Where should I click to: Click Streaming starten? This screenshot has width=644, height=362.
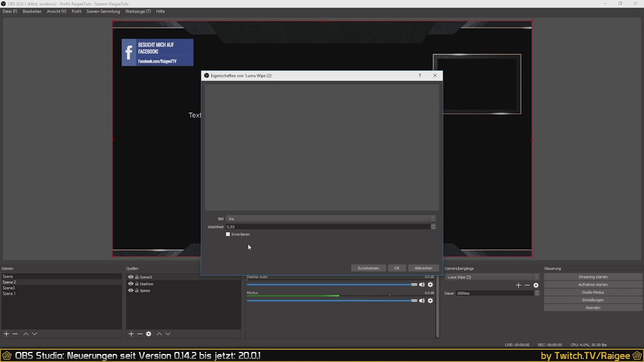click(x=593, y=277)
